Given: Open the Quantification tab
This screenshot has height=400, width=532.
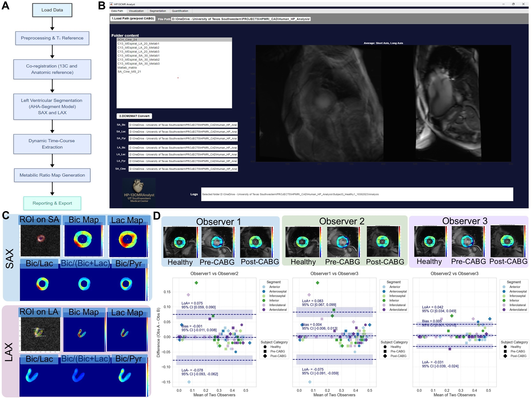Looking at the screenshot, I should pos(180,11).
